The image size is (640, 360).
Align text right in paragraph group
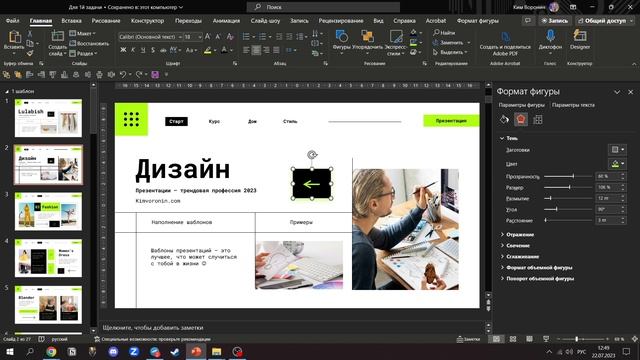point(266,50)
